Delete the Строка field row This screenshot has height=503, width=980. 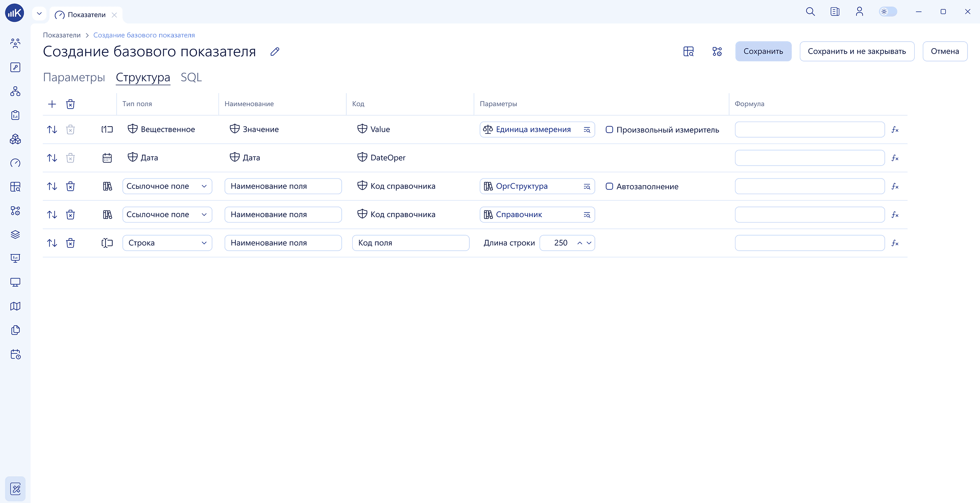click(x=70, y=243)
